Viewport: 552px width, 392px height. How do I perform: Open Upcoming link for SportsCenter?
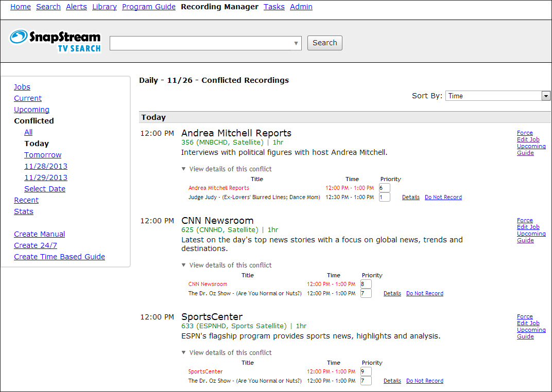[x=531, y=330]
